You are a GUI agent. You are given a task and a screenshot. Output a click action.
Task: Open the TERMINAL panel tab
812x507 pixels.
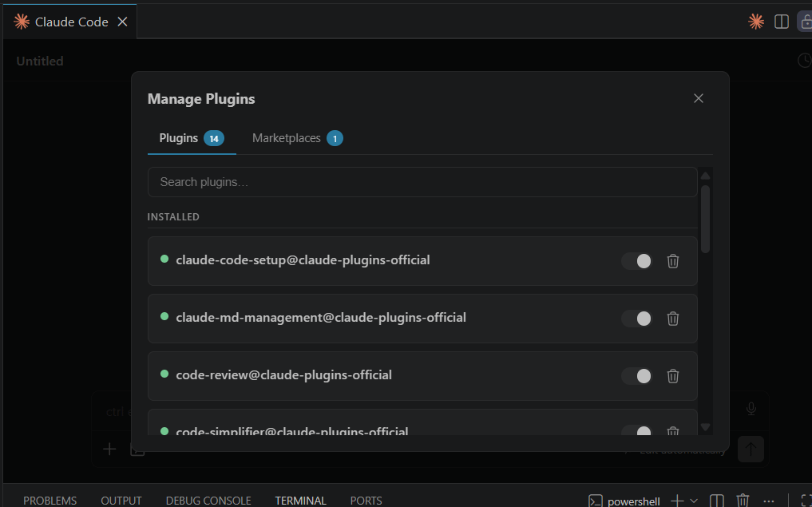click(x=300, y=501)
